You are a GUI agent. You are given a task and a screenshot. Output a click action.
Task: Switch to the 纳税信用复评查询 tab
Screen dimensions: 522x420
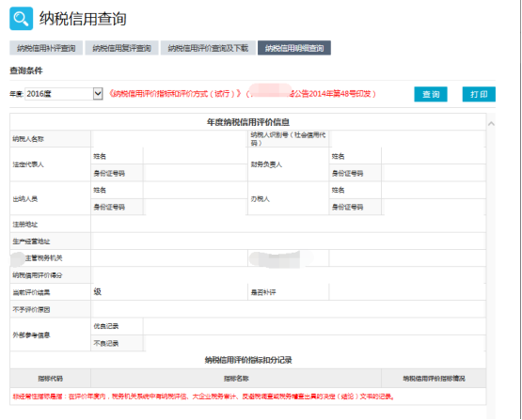click(121, 48)
